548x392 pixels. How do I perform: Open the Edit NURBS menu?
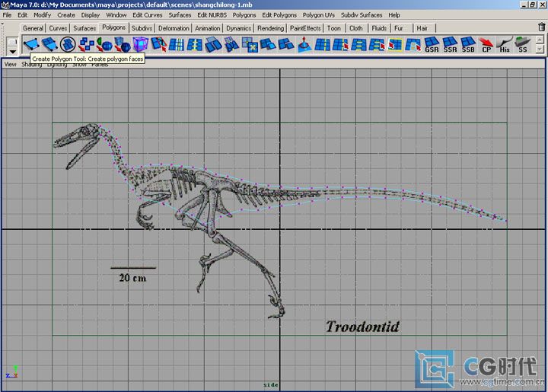pos(212,15)
